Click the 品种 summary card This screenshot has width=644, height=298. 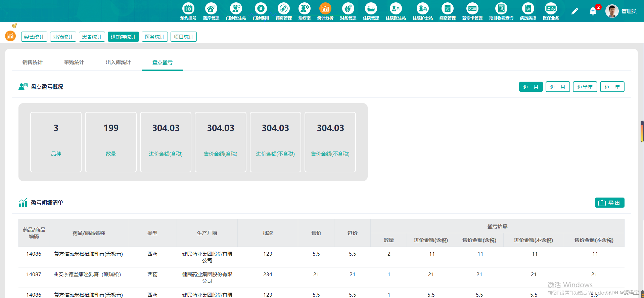(x=56, y=142)
